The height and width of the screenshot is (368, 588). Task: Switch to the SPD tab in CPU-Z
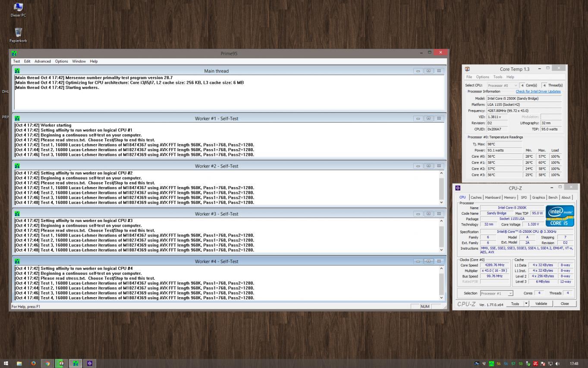pos(524,197)
